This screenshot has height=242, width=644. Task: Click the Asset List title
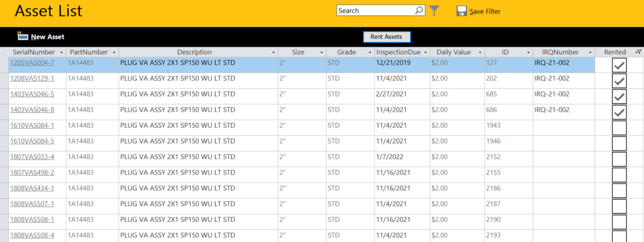(x=48, y=11)
